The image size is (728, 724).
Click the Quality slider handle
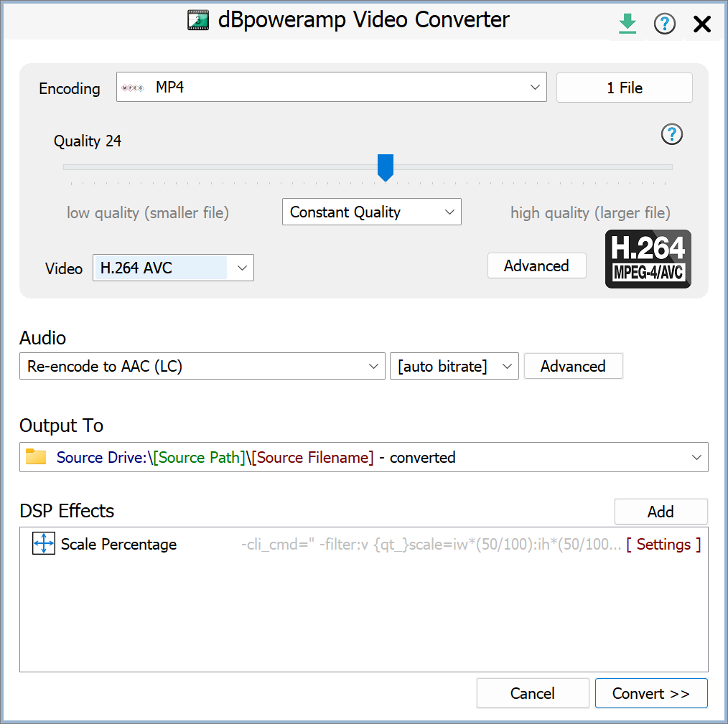click(x=386, y=168)
